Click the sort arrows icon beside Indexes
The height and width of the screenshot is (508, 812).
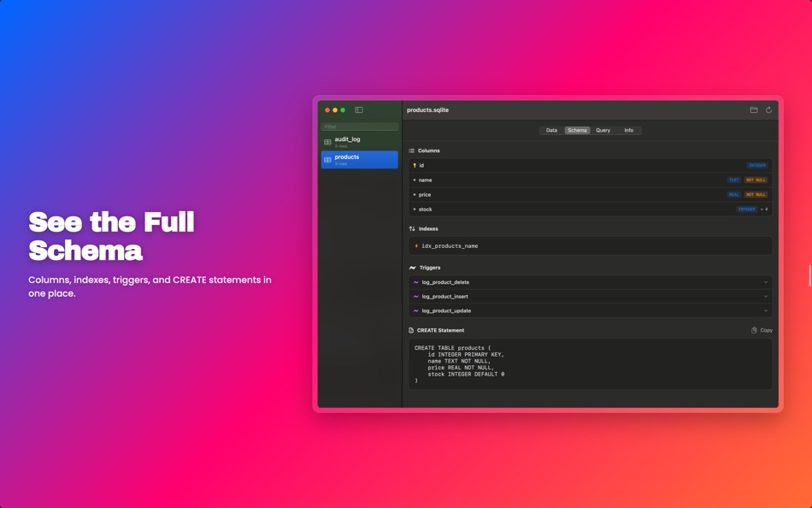[411, 227]
